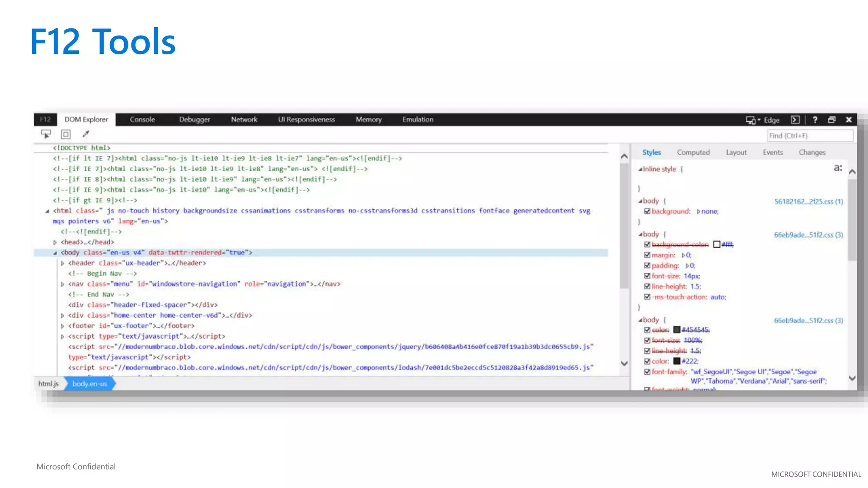Screen dimensions: 868x488
Task: Open F12 help with the question mark
Action: pyautogui.click(x=815, y=120)
